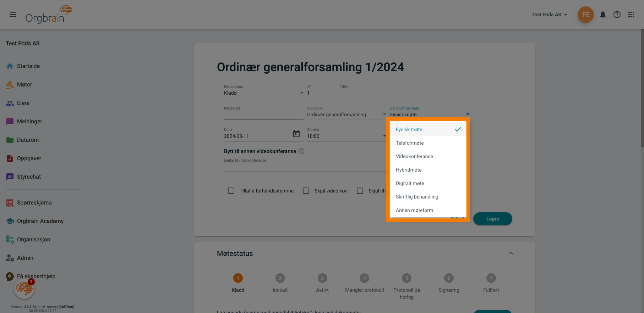Click the Dato 2024-03-11 field
The image size is (644, 313).
pos(258,136)
